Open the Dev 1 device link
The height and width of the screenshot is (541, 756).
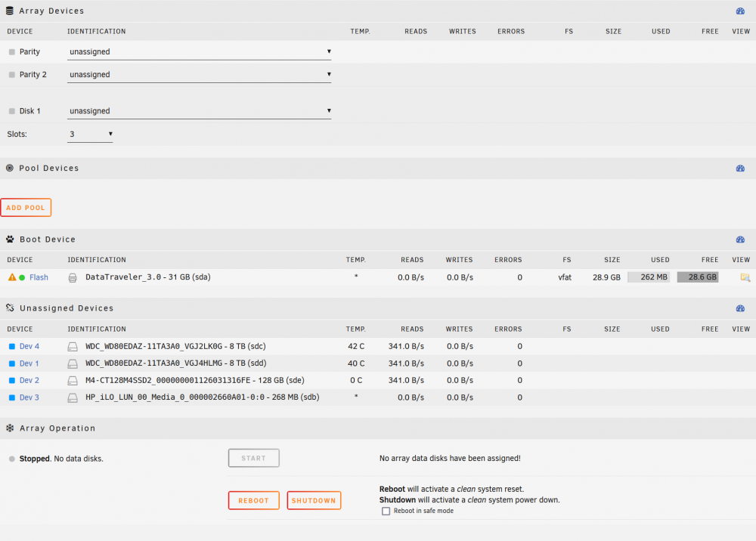coord(29,363)
